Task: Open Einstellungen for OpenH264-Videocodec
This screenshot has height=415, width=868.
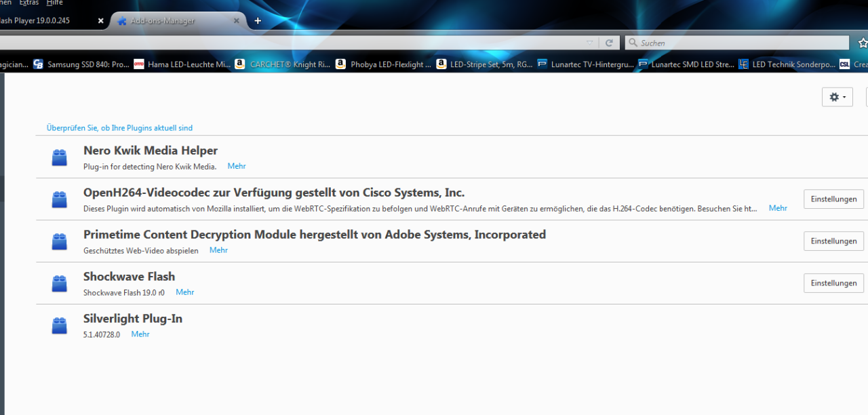Action: (x=834, y=199)
